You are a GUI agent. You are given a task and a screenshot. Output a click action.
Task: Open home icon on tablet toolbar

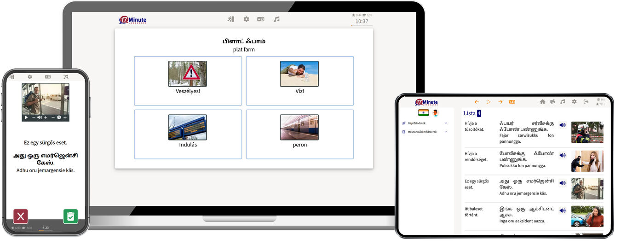tap(542, 102)
